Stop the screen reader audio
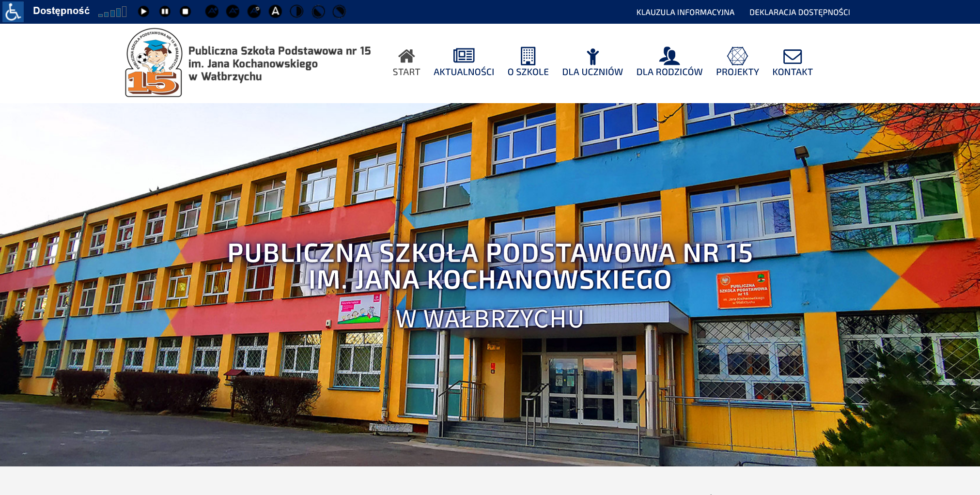 tap(186, 12)
